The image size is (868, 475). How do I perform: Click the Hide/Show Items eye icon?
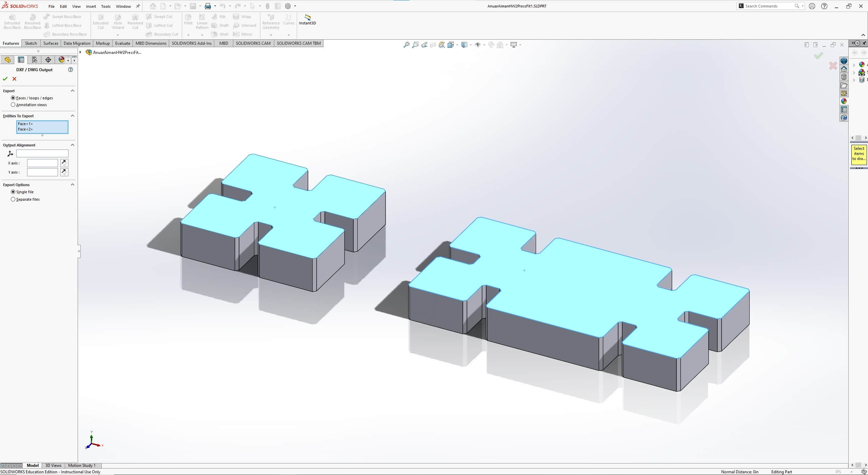point(478,45)
